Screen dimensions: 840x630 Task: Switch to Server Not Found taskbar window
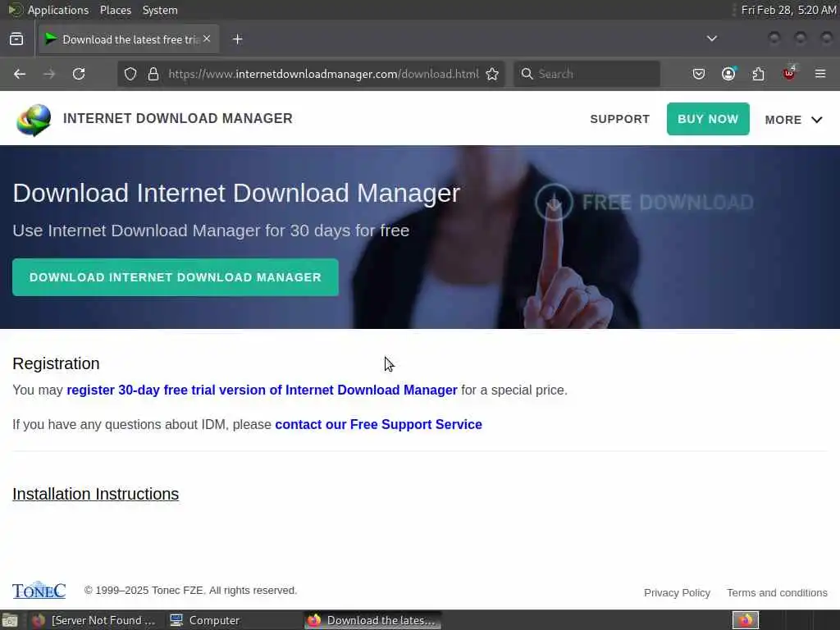tap(94, 620)
